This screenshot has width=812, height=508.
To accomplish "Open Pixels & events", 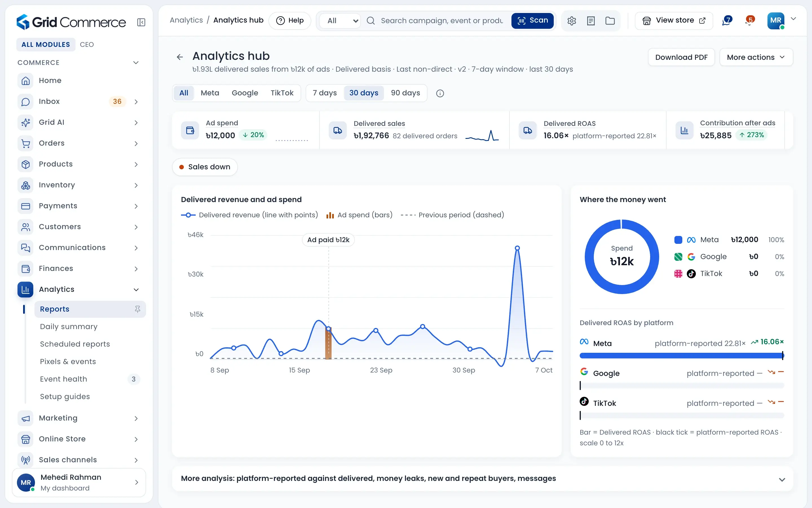I will click(68, 362).
